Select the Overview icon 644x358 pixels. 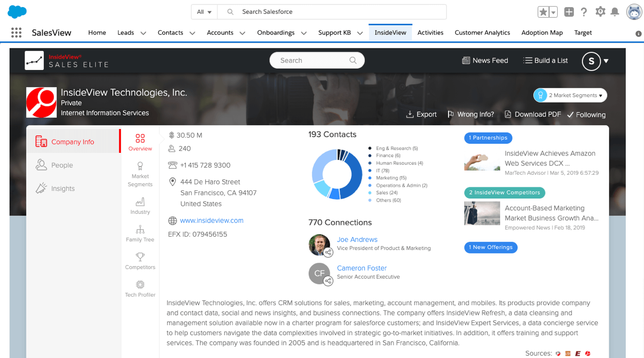pos(140,142)
